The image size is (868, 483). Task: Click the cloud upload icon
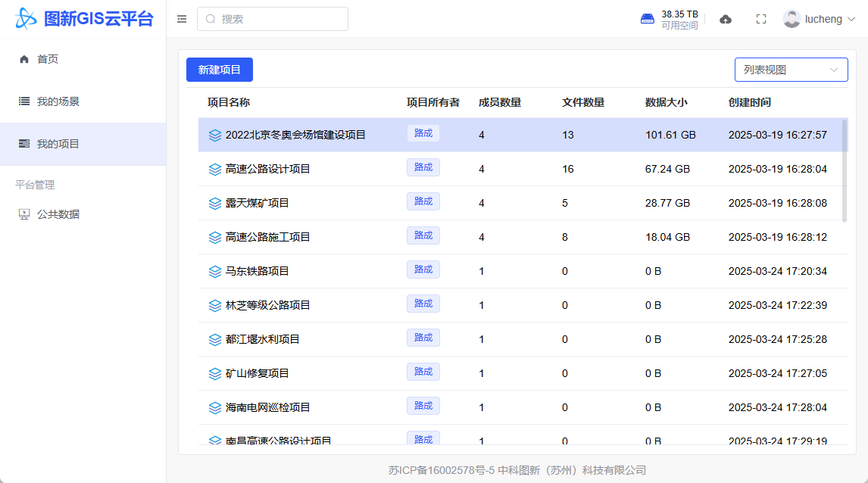(725, 19)
